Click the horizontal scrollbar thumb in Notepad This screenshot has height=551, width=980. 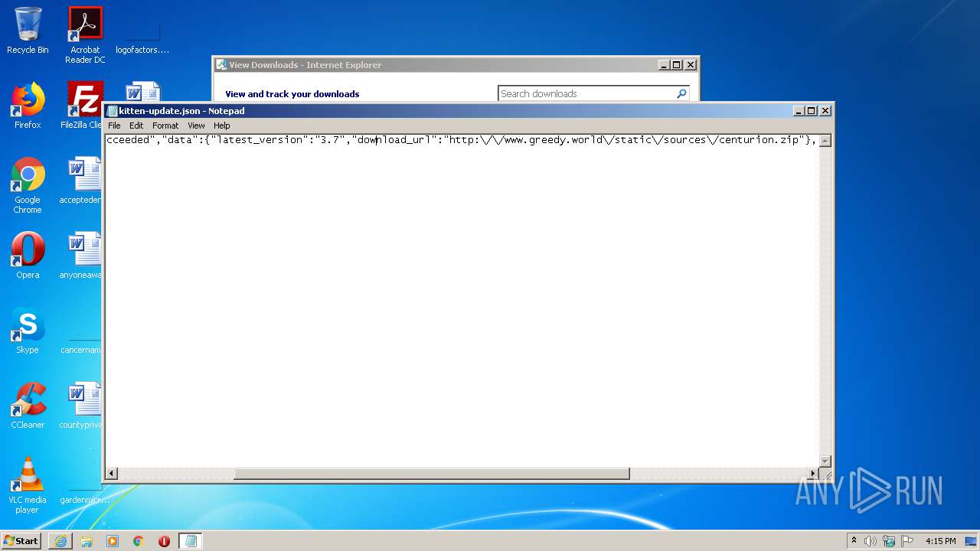[x=432, y=474]
